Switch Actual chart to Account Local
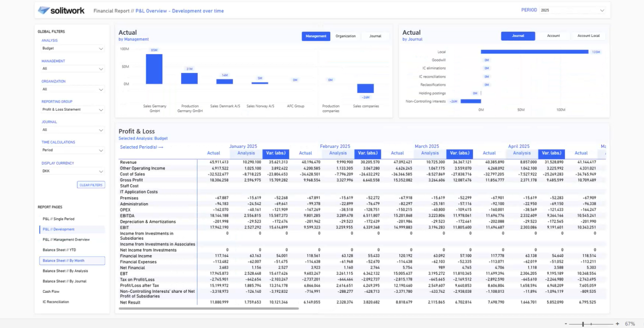This screenshot has height=328, width=644. click(x=588, y=36)
